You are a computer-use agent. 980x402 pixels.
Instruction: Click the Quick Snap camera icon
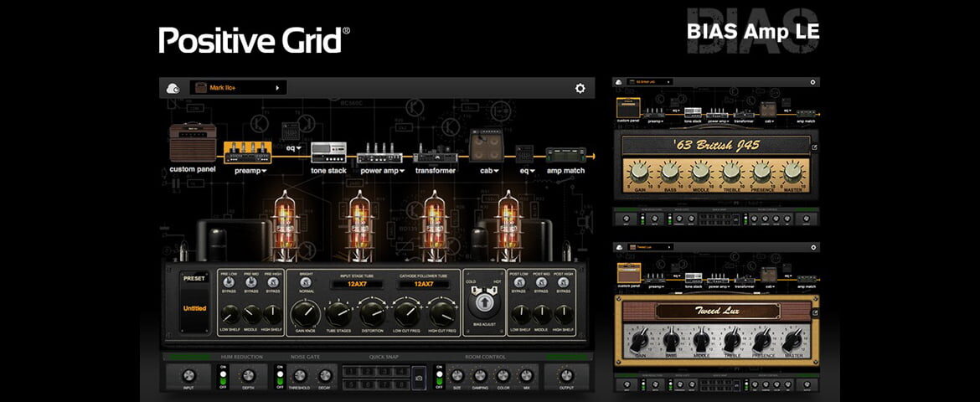419,377
